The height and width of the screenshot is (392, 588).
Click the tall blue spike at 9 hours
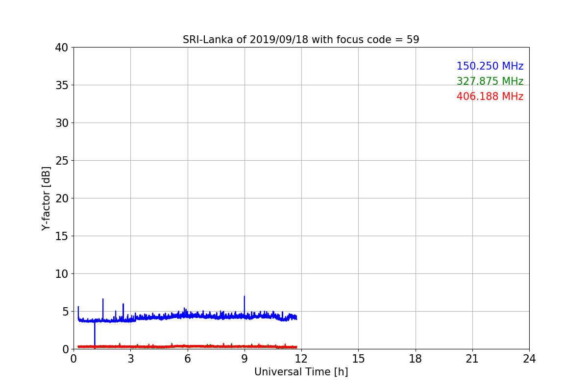pyautogui.click(x=245, y=305)
